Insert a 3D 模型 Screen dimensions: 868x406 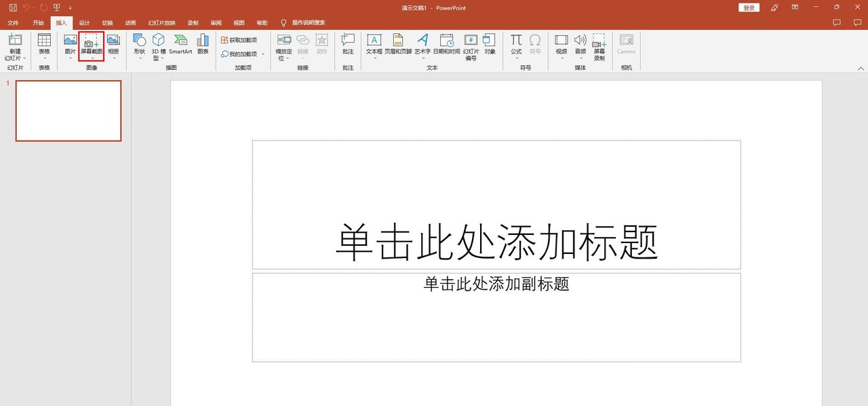click(158, 48)
